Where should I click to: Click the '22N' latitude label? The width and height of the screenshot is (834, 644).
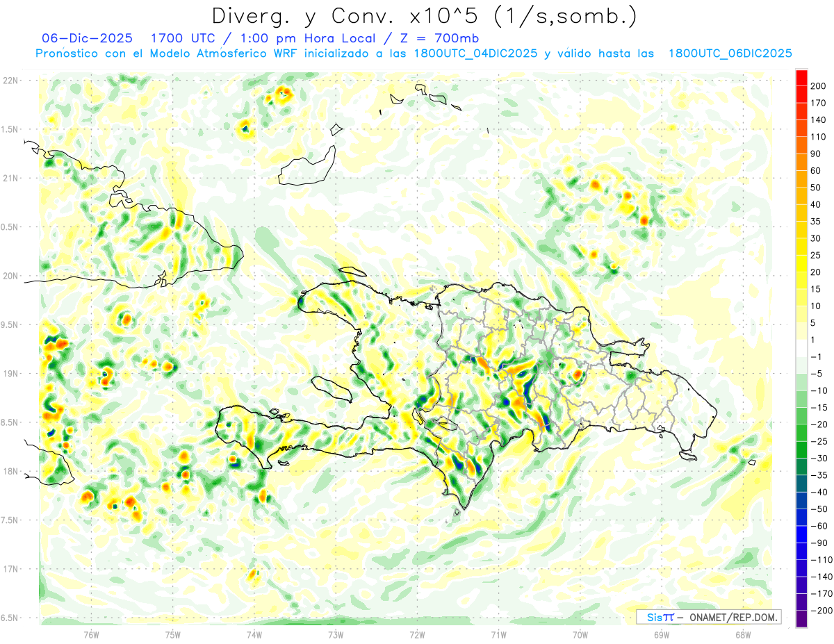10,81
